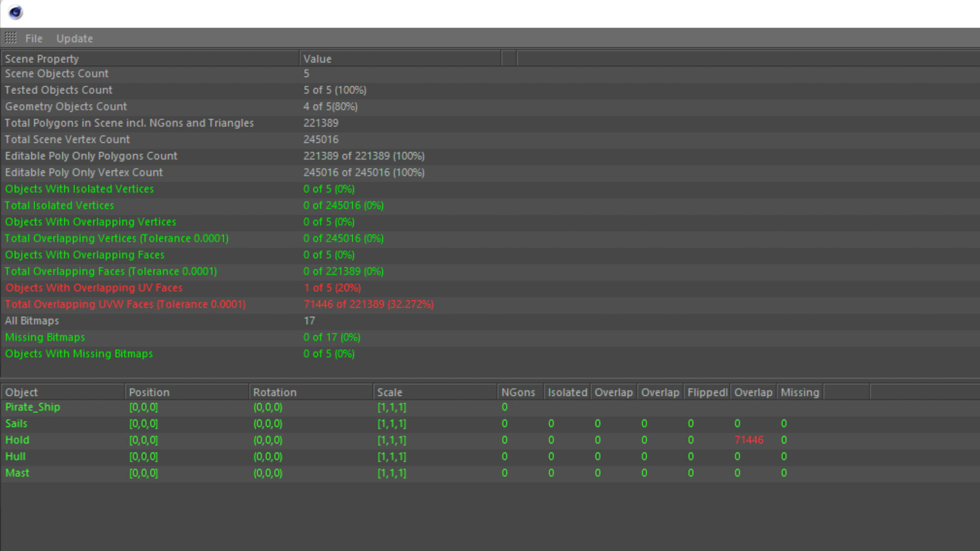Select the Sails object row

pyautogui.click(x=16, y=423)
